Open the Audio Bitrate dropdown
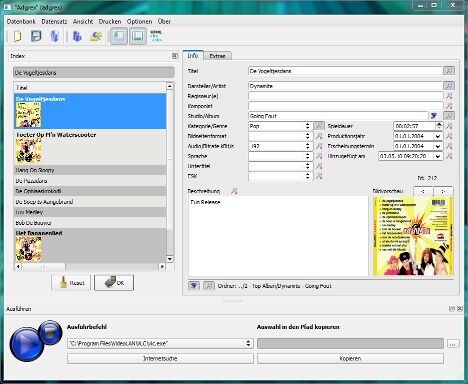 280,146
